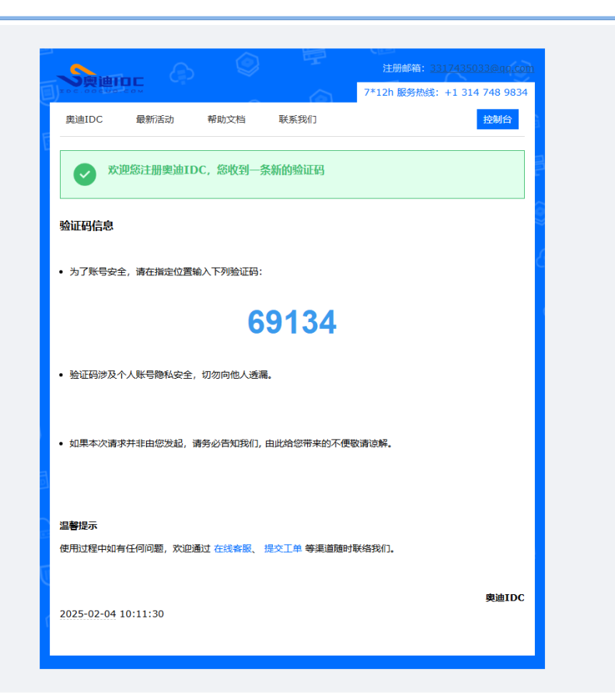The image size is (615, 700).
Task: Go to 最新活动 in navigation bar
Action: click(155, 120)
